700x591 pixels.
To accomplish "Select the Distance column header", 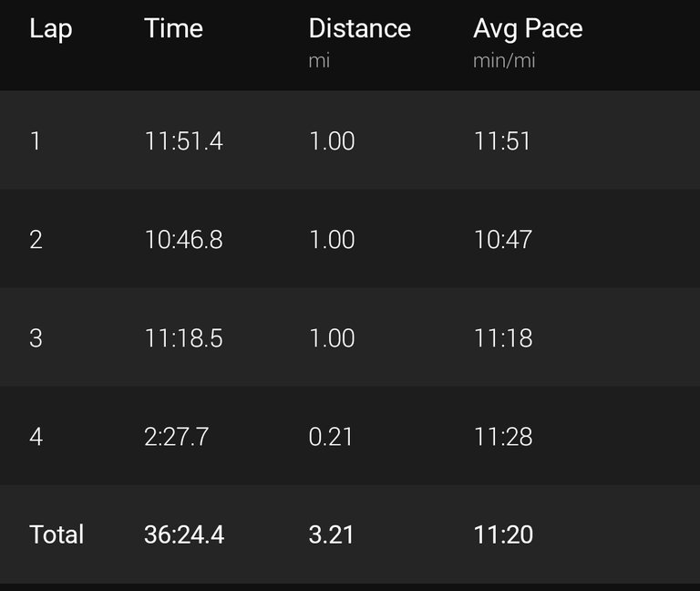I will (359, 28).
